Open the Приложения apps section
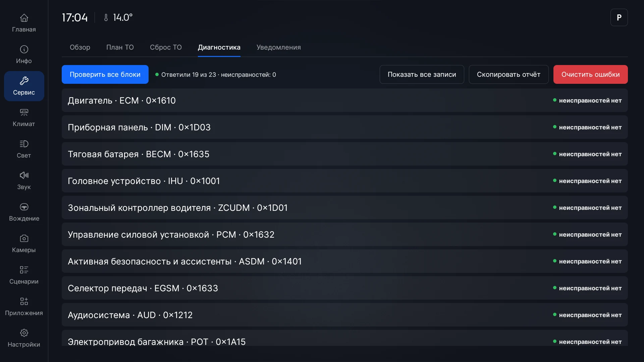 [24, 306]
